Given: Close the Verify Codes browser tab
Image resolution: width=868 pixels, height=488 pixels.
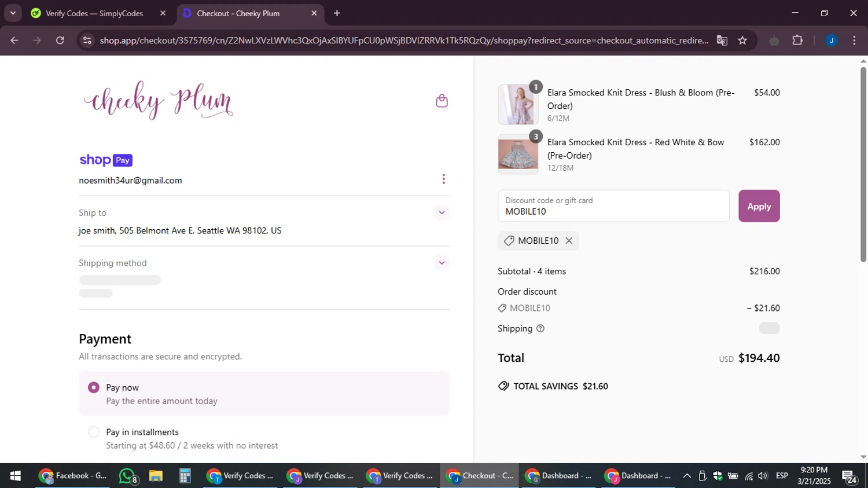Looking at the screenshot, I should tap(163, 13).
